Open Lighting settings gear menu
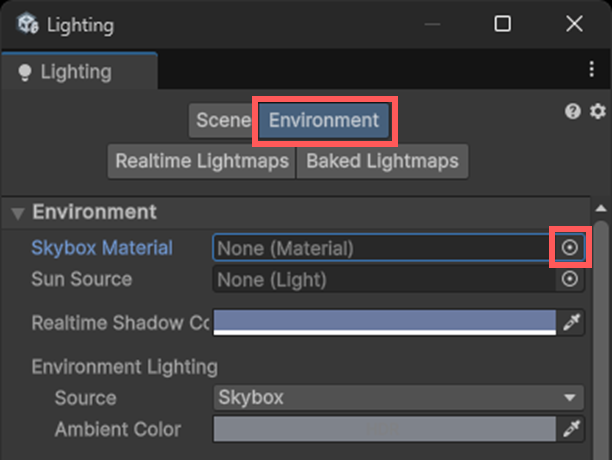The width and height of the screenshot is (612, 460). [x=598, y=111]
